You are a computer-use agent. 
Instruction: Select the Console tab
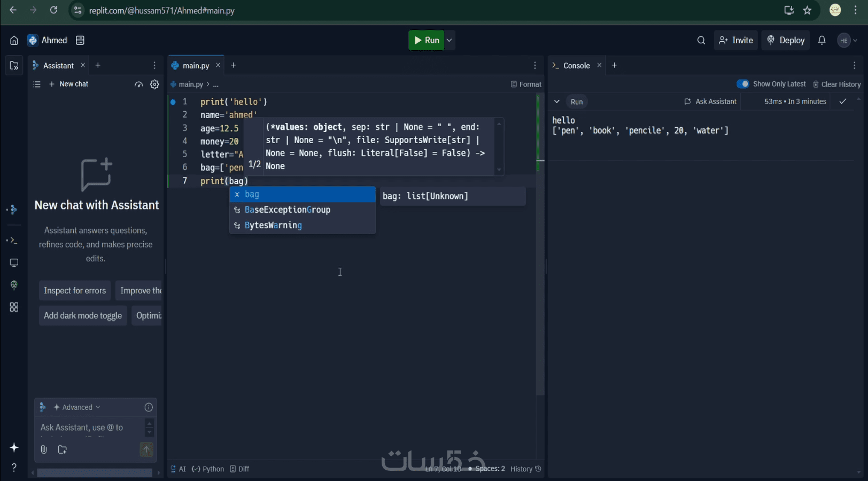click(x=576, y=66)
